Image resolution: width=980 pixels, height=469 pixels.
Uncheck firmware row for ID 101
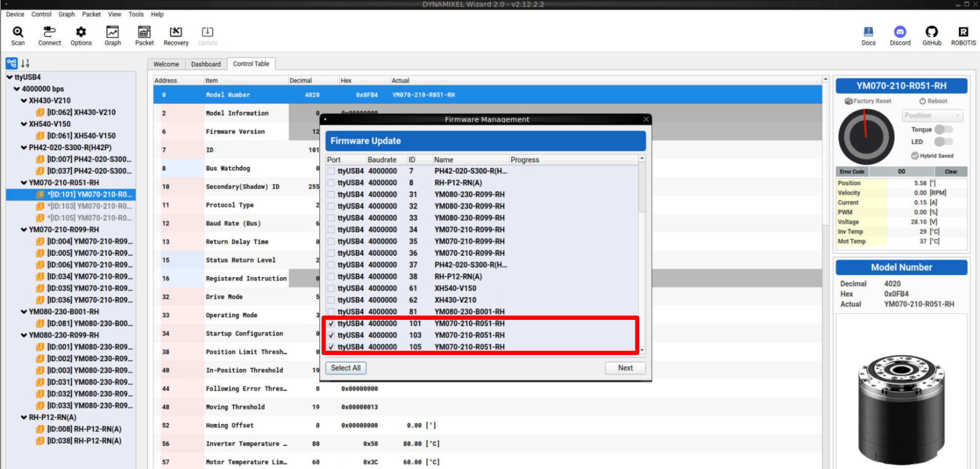point(331,324)
